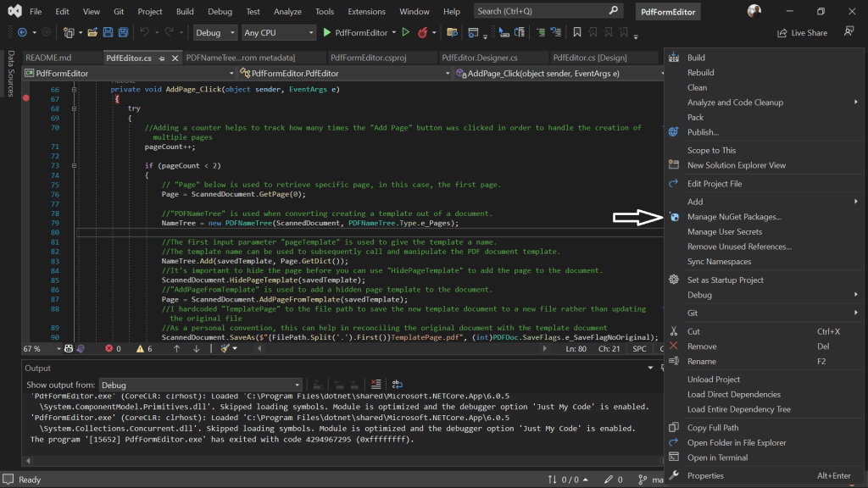868x488 pixels.
Task: Click the Ready status bar indicator
Action: pos(30,480)
